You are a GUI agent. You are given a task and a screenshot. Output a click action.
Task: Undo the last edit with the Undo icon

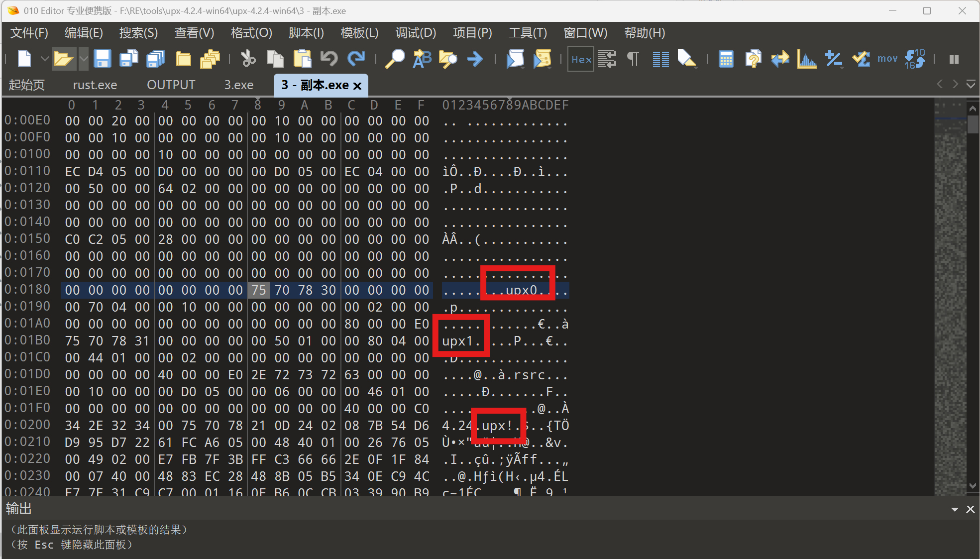click(328, 58)
